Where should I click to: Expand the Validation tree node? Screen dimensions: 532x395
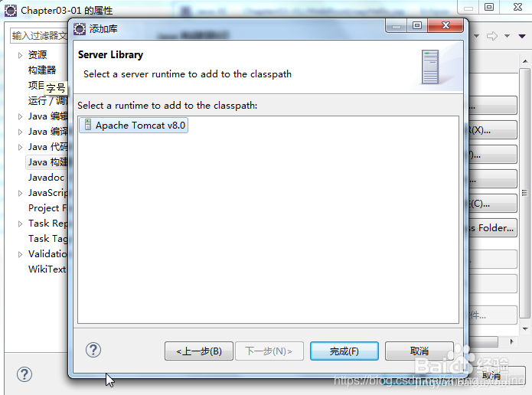pos(20,254)
